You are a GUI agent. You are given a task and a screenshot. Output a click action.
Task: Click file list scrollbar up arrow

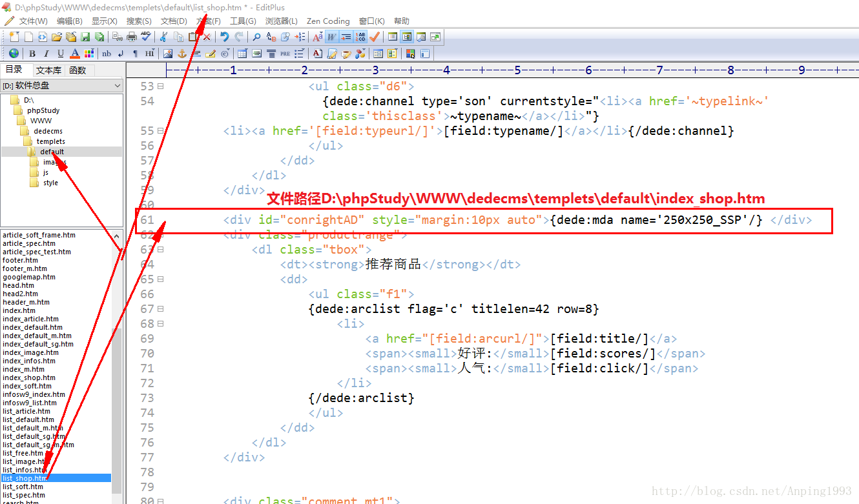[x=117, y=237]
